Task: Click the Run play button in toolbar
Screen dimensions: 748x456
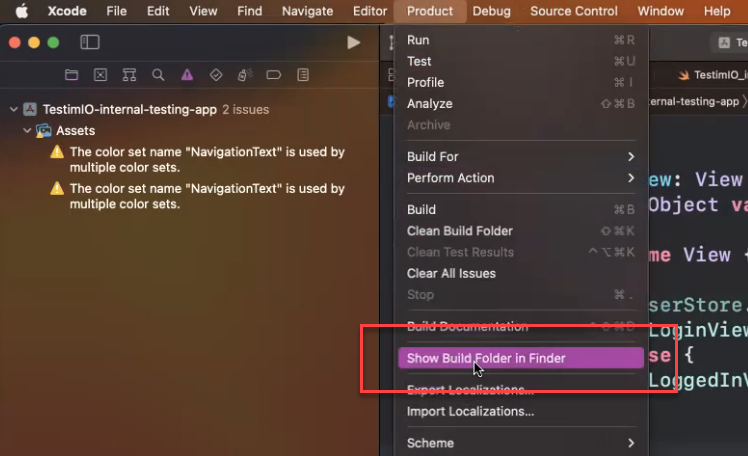Action: 353,42
